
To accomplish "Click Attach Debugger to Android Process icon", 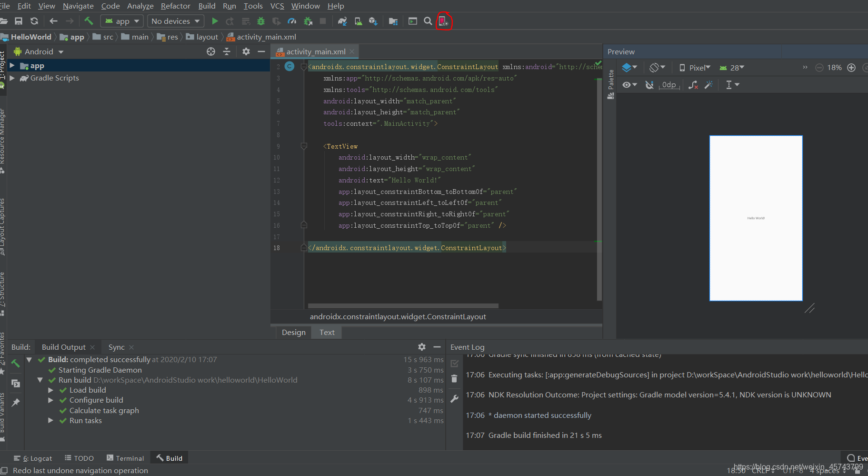I will pyautogui.click(x=308, y=21).
